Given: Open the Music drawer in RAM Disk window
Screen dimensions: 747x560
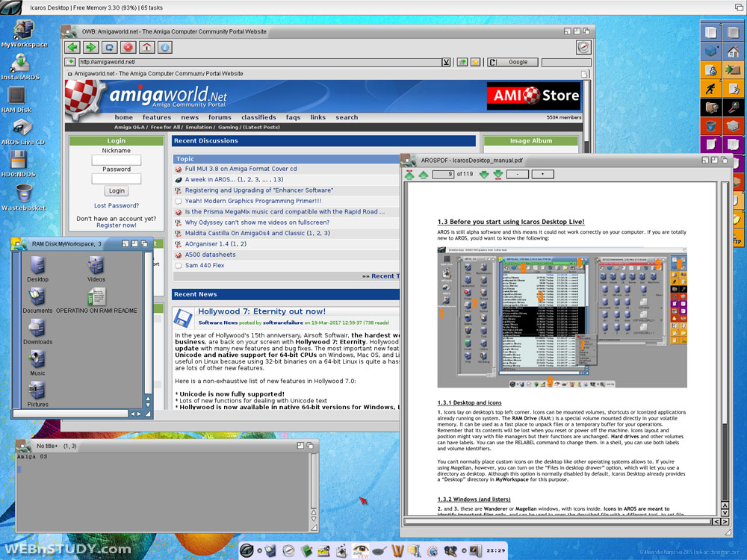Looking at the screenshot, I should click(37, 364).
